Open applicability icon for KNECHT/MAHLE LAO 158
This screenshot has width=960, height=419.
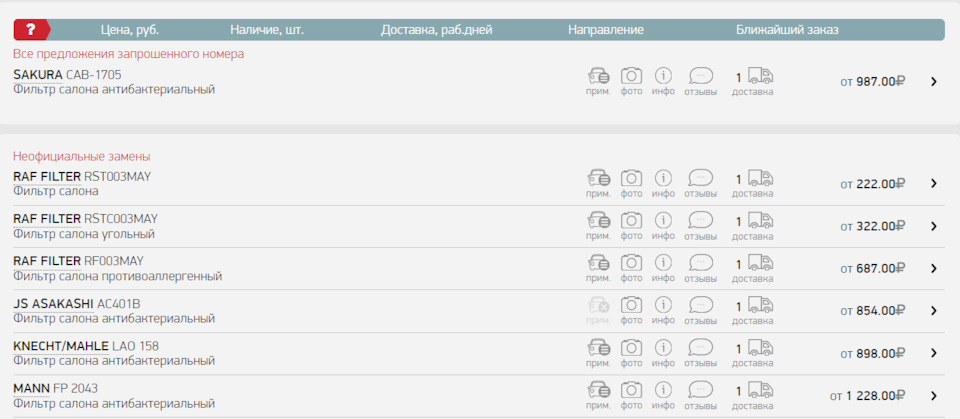point(598,349)
